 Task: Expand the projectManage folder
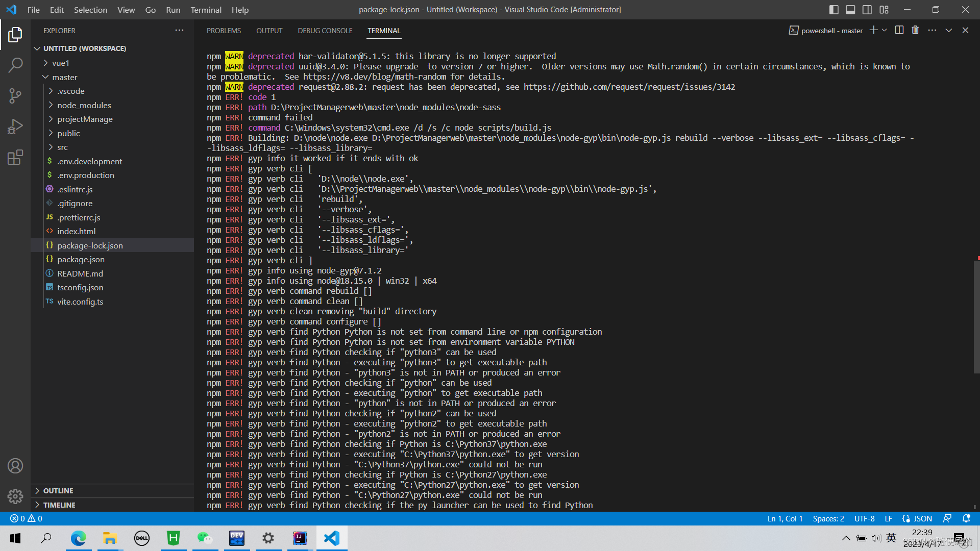[x=85, y=119]
